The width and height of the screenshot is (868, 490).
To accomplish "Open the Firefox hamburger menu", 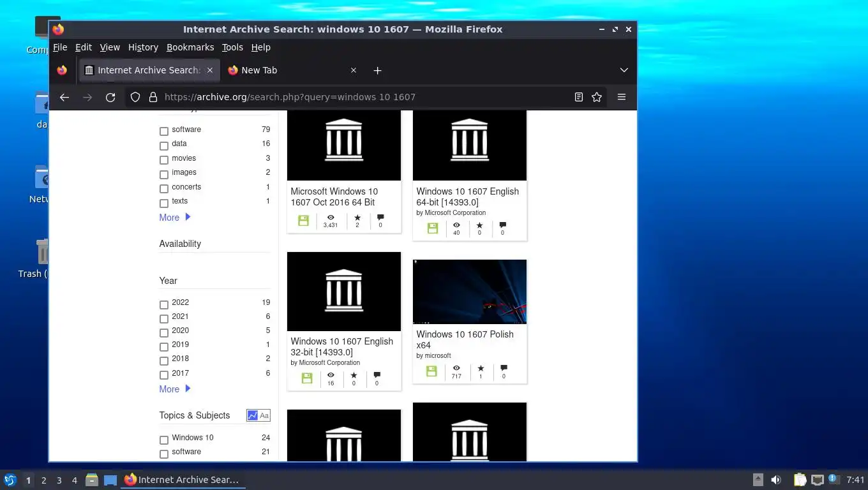I will click(x=622, y=97).
